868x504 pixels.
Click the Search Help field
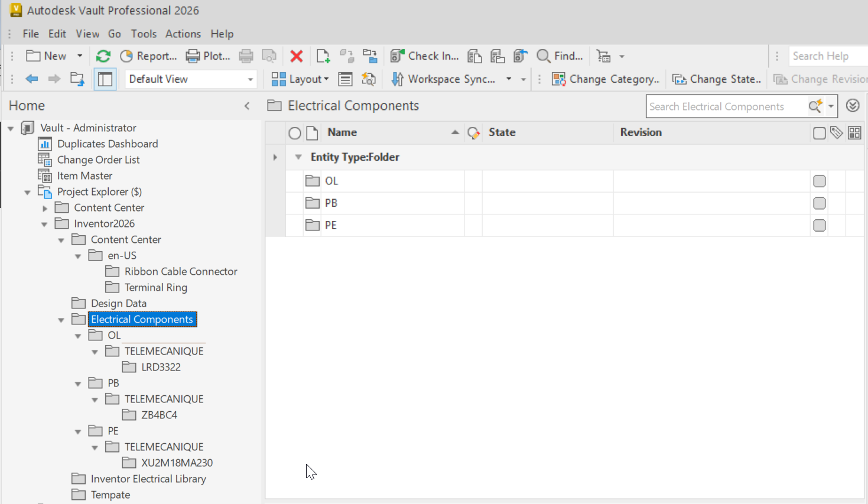pyautogui.click(x=827, y=56)
